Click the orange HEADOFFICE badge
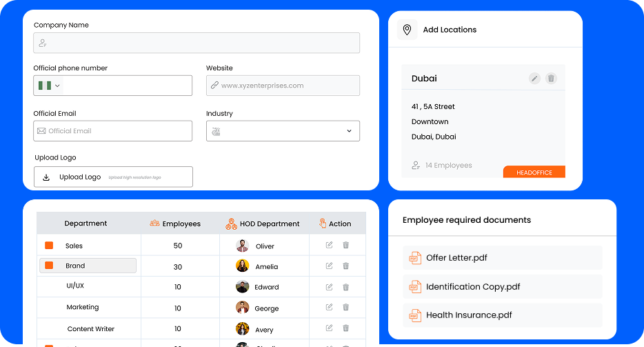The height and width of the screenshot is (347, 644). (534, 172)
